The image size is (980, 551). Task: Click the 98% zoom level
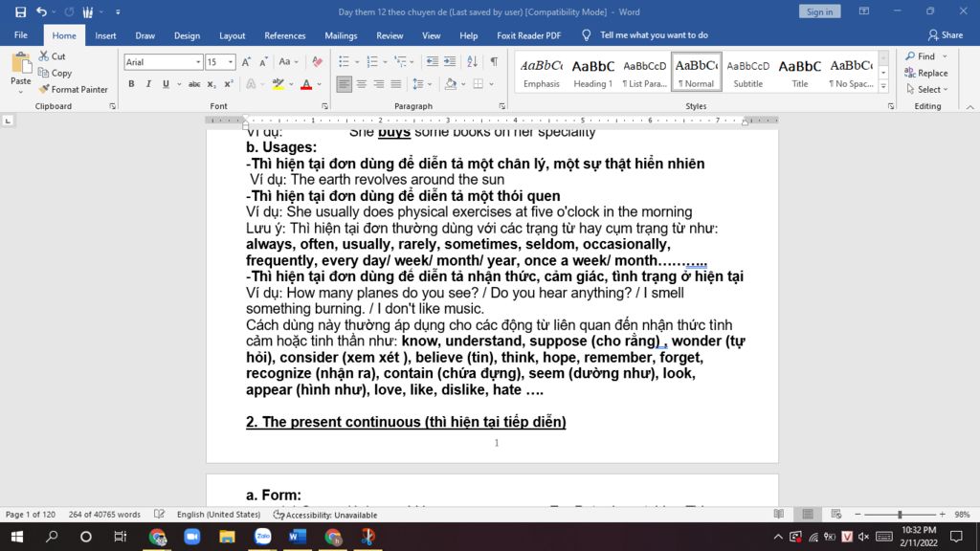(x=962, y=514)
